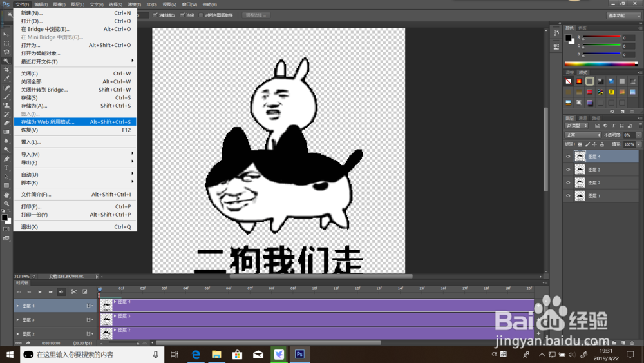Select the Eyedropper tool

coord(6,79)
